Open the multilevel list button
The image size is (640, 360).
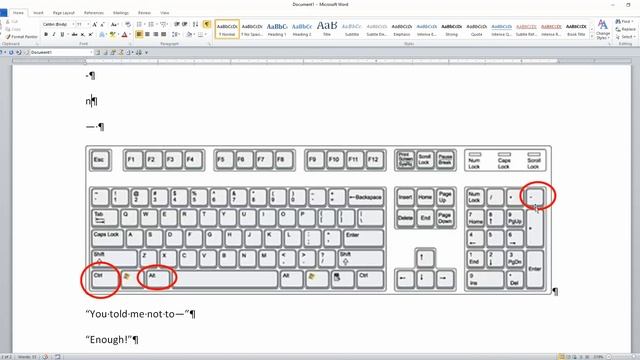(164, 24)
